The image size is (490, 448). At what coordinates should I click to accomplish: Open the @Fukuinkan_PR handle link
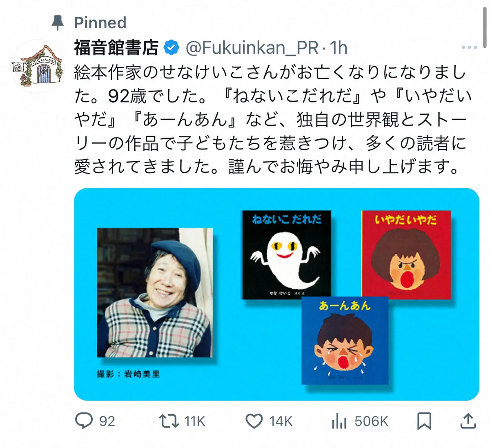252,48
